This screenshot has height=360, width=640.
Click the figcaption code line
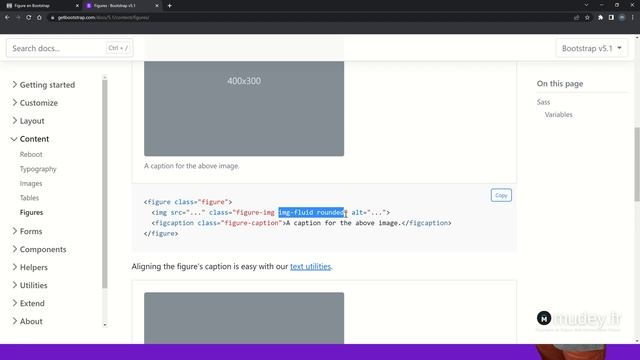(302, 223)
